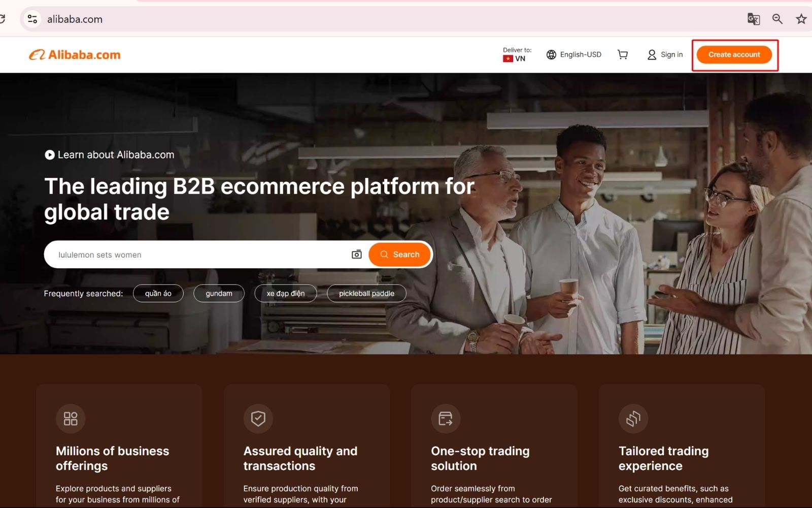Click Tailored trading experience heading
The width and height of the screenshot is (812, 508).
pos(664,458)
